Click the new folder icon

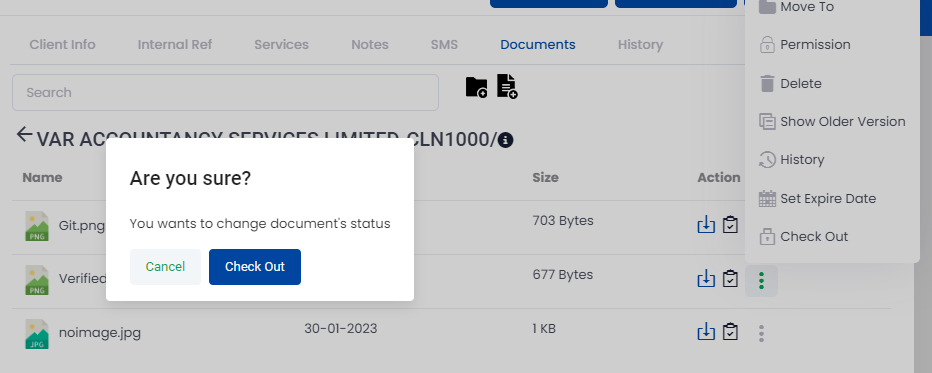tap(476, 87)
